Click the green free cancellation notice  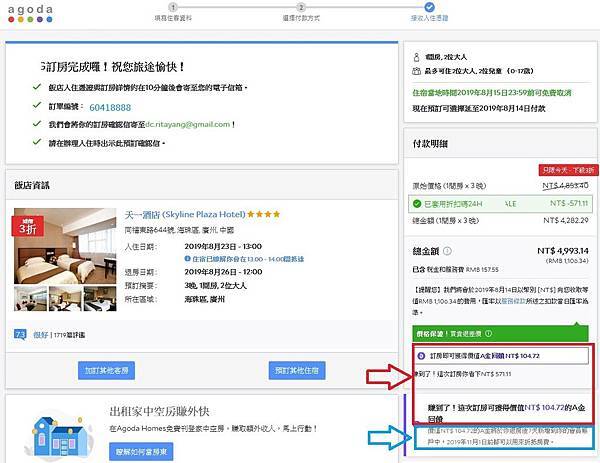(492, 93)
